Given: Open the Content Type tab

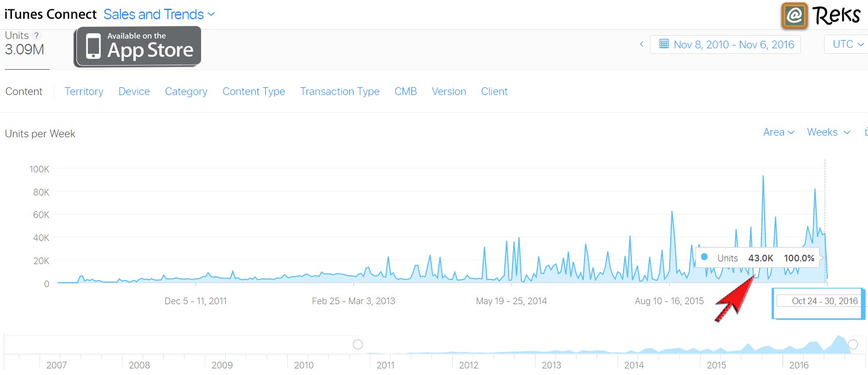Looking at the screenshot, I should (x=254, y=92).
